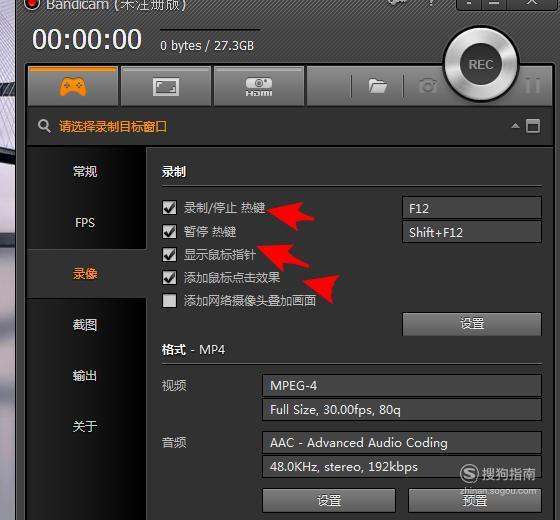Image resolution: width=560 pixels, height=520 pixels.
Task: Select the 录像 video section
Action: (x=85, y=274)
